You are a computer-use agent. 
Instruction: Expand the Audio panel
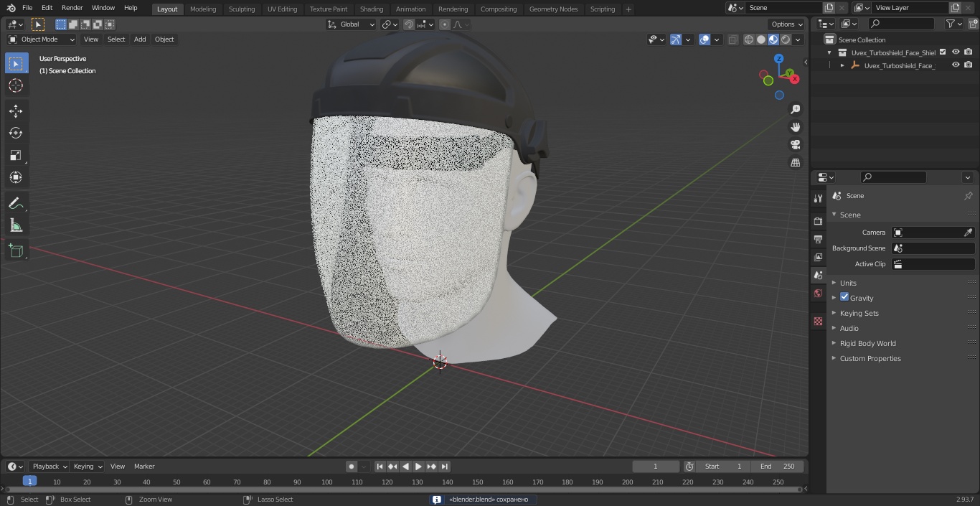(x=849, y=328)
